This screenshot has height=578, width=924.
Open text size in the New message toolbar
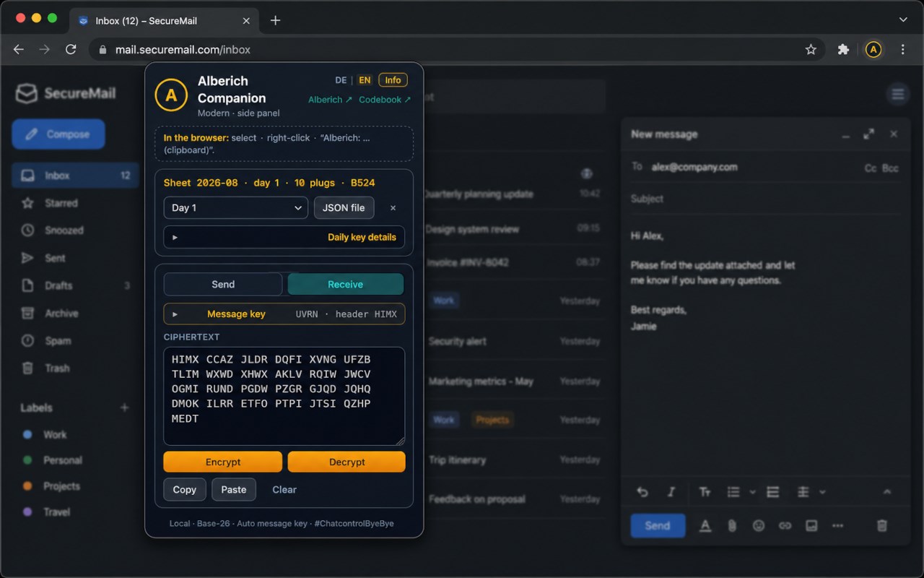click(705, 492)
